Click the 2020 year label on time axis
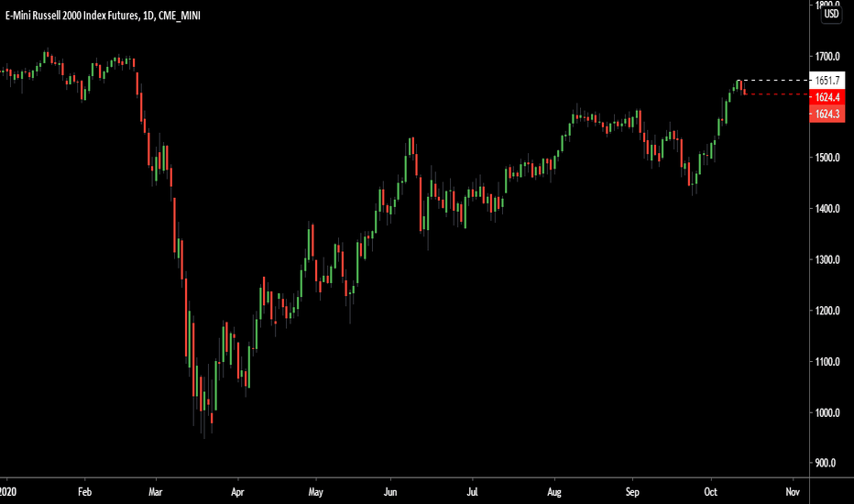 8,492
